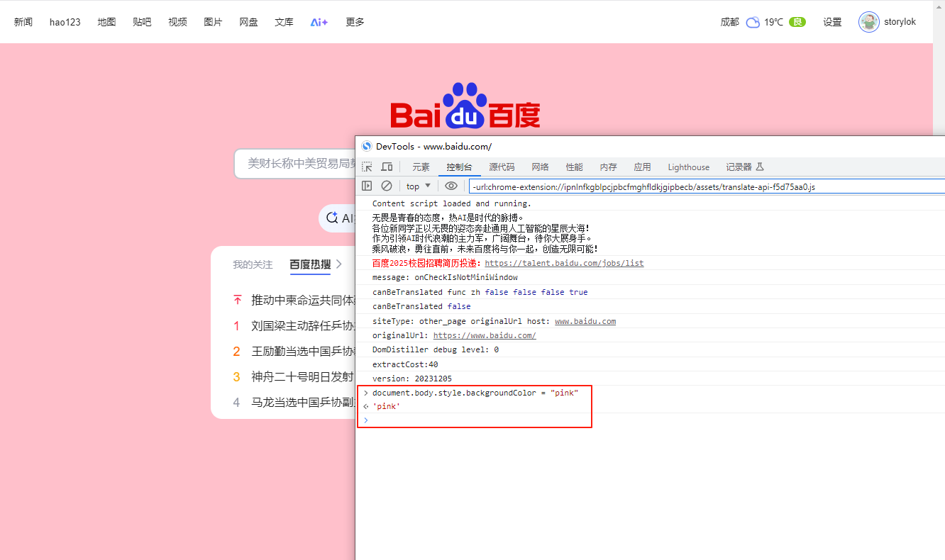
Task: Open hot search item 3 神舟二十号明日发射
Action: (x=303, y=377)
